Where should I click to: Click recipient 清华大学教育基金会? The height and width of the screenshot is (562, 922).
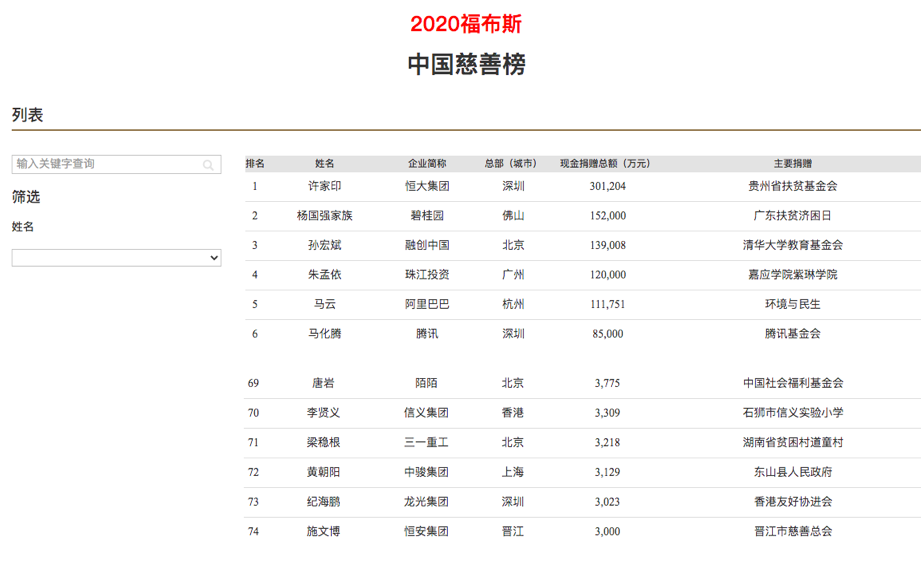point(793,245)
